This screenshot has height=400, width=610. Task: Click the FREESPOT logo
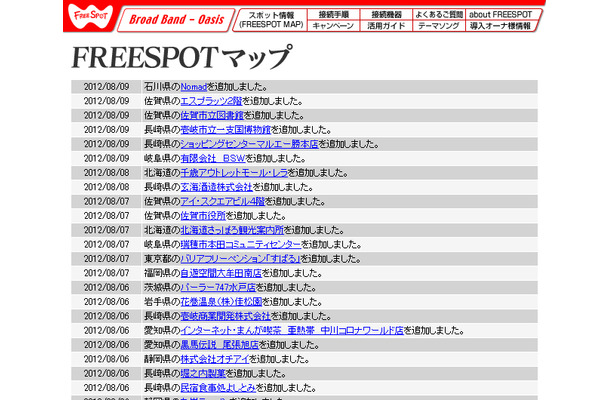(90, 16)
